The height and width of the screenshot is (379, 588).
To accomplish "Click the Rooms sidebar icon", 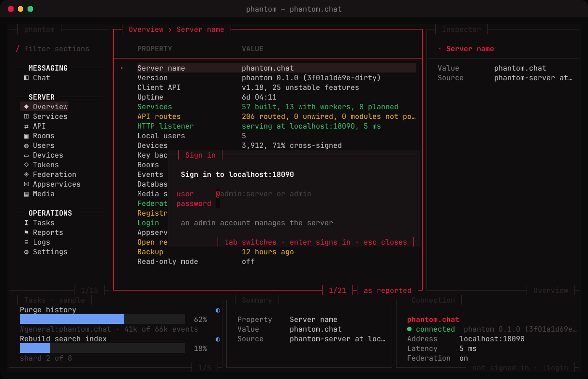I will [x=26, y=136].
